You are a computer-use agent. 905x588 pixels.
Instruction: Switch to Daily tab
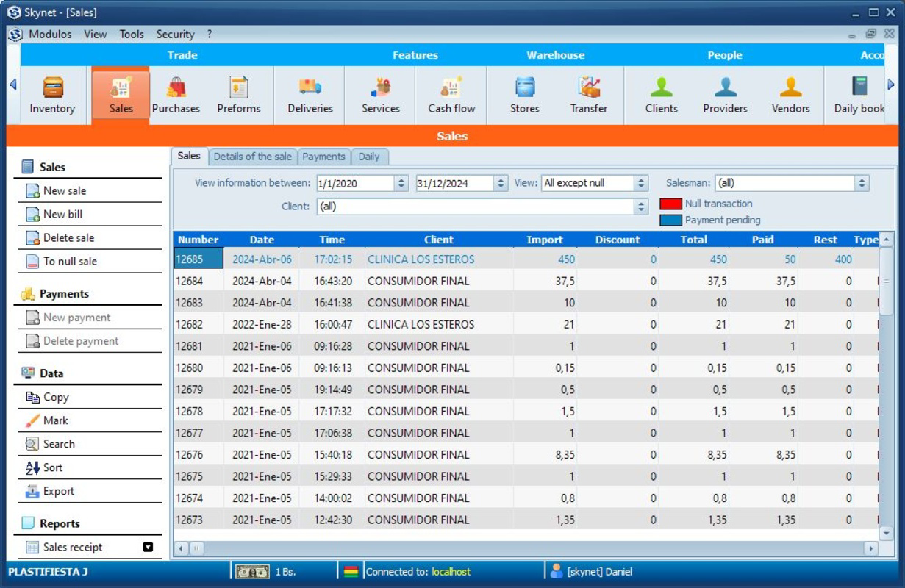click(369, 157)
